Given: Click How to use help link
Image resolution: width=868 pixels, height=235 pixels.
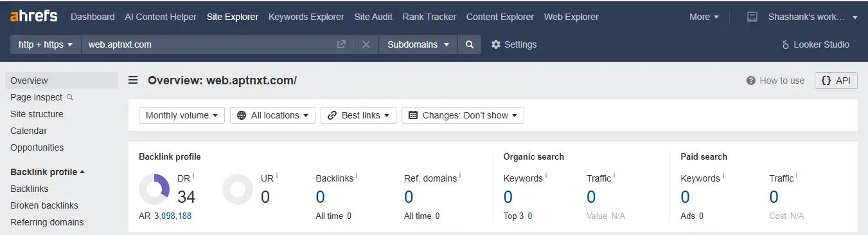Looking at the screenshot, I should 775,80.
